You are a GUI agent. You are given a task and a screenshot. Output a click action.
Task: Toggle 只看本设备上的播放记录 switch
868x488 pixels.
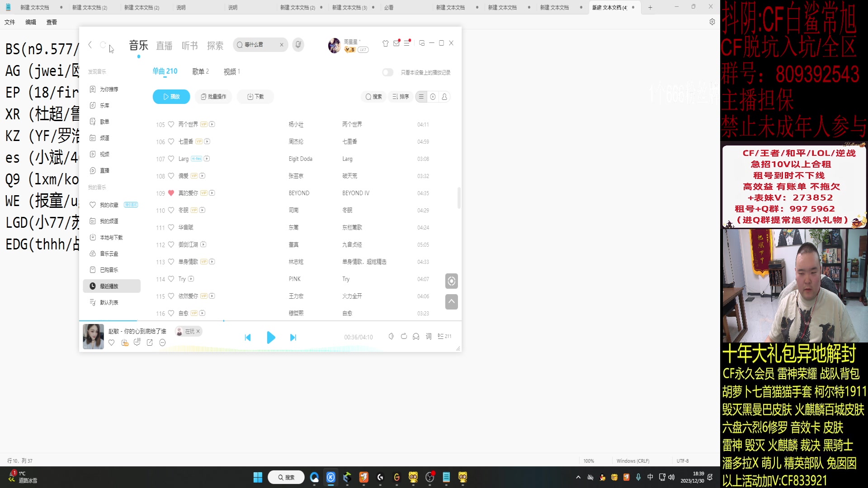pos(387,72)
